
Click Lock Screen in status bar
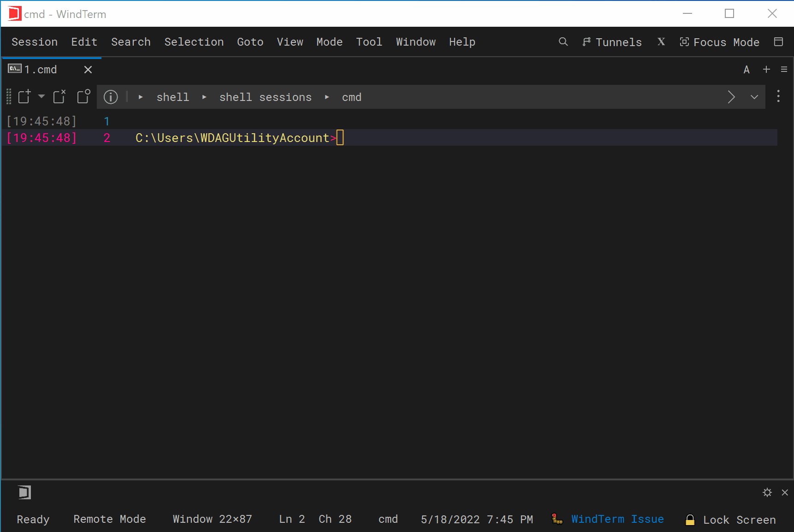pos(740,520)
